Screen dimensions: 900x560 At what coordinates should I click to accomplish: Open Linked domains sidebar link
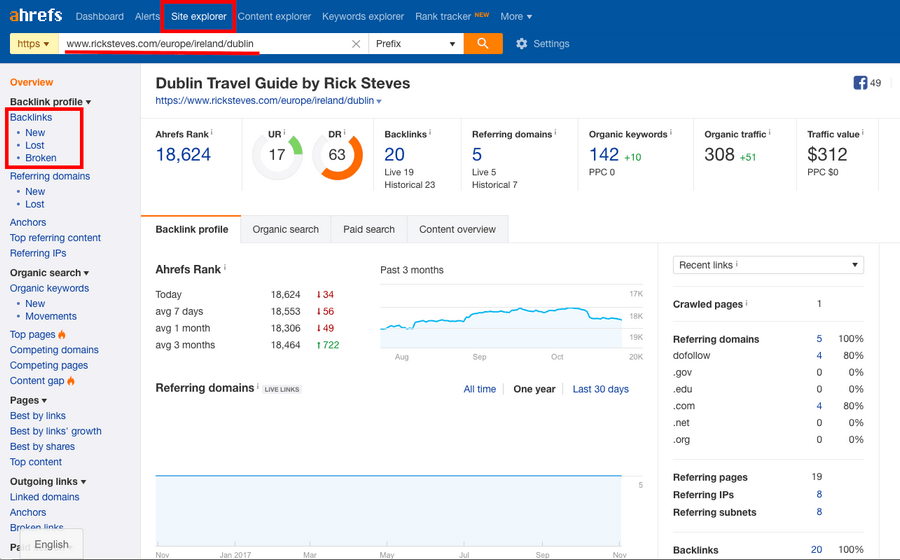45,497
